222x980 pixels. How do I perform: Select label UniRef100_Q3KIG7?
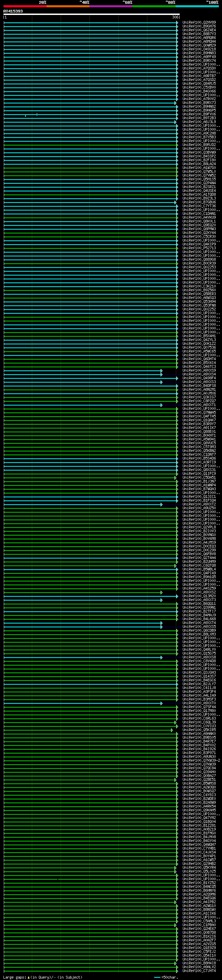pos(199,397)
